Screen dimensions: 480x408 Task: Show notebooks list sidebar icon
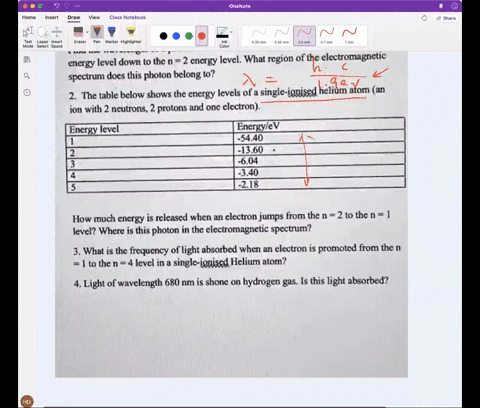click(27, 60)
